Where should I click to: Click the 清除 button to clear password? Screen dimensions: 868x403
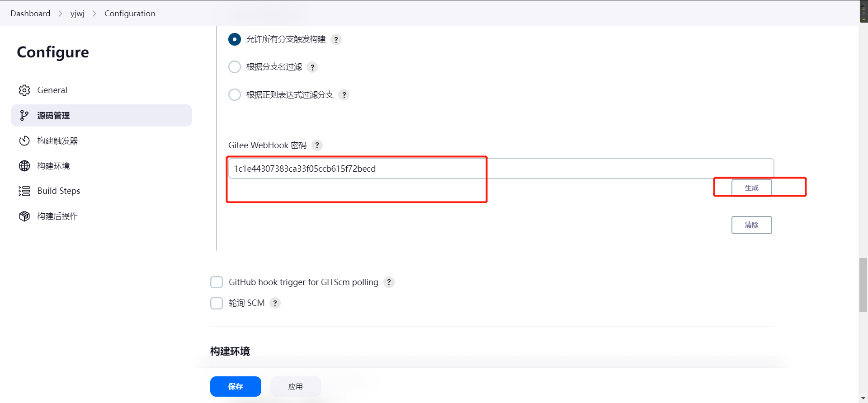click(751, 225)
